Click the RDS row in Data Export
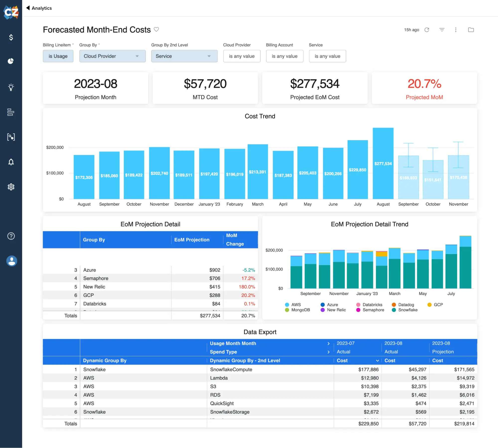The height and width of the screenshot is (448, 498). pos(260,395)
